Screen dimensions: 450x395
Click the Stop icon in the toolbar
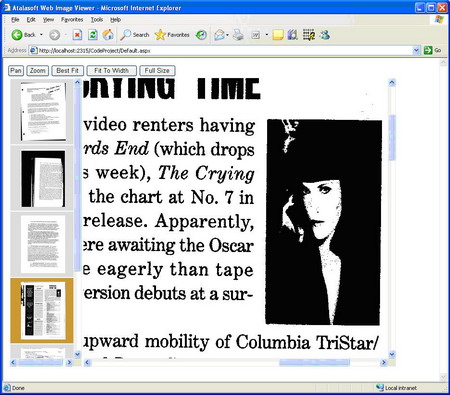tap(77, 35)
